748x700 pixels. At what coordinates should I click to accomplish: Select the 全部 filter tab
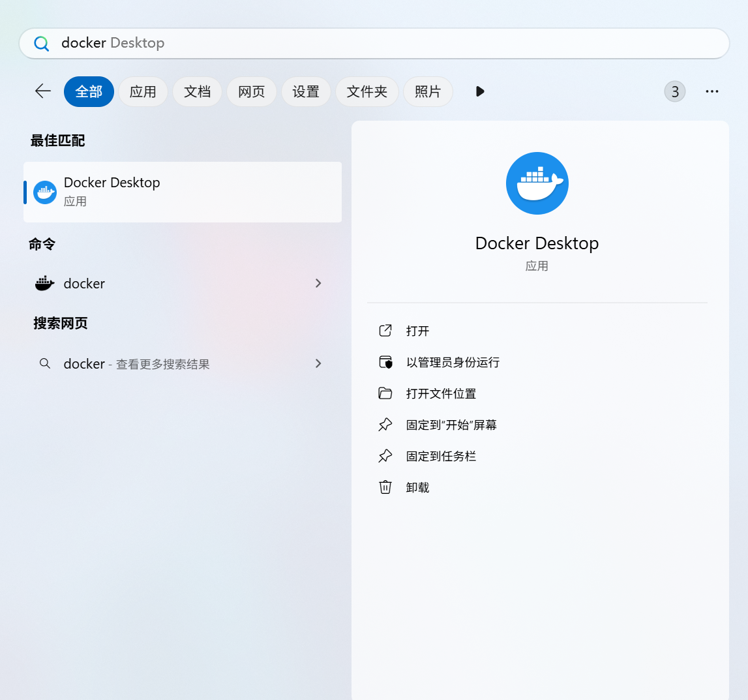(x=89, y=91)
